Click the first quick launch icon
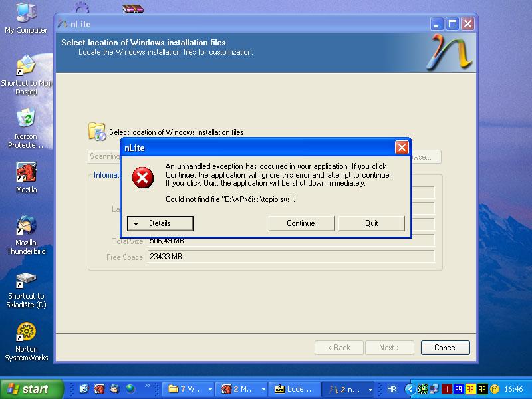 (x=84, y=389)
